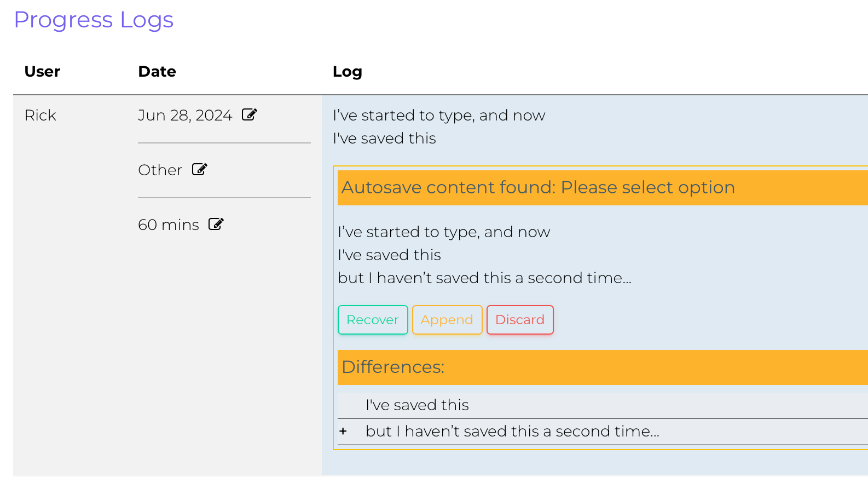
Task: Click the unchanged "I've saved this" diff row
Action: pos(417,405)
